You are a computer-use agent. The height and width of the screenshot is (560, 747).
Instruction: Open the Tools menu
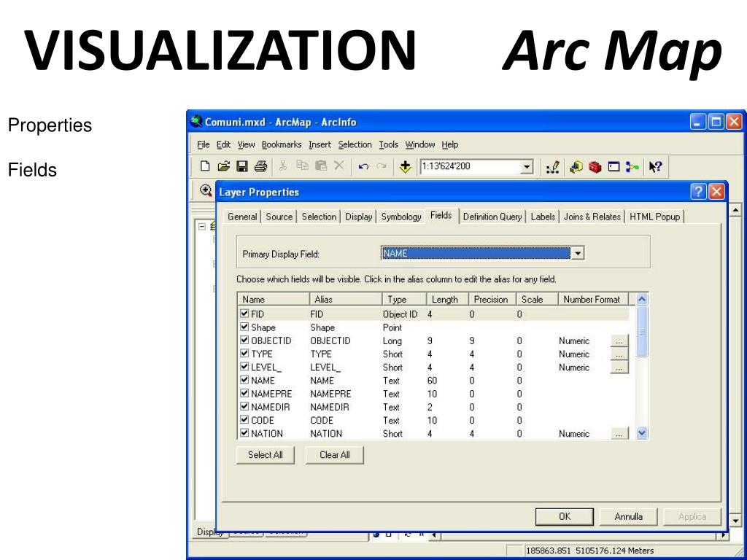(388, 144)
